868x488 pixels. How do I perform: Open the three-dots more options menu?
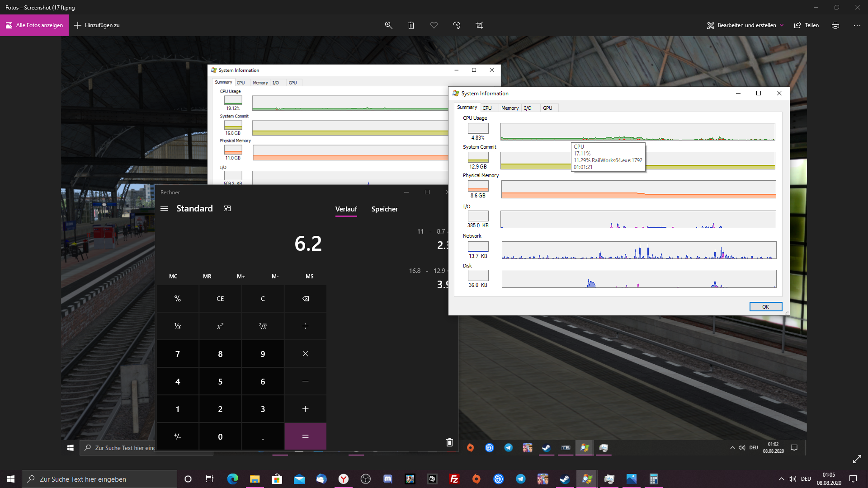tap(857, 25)
